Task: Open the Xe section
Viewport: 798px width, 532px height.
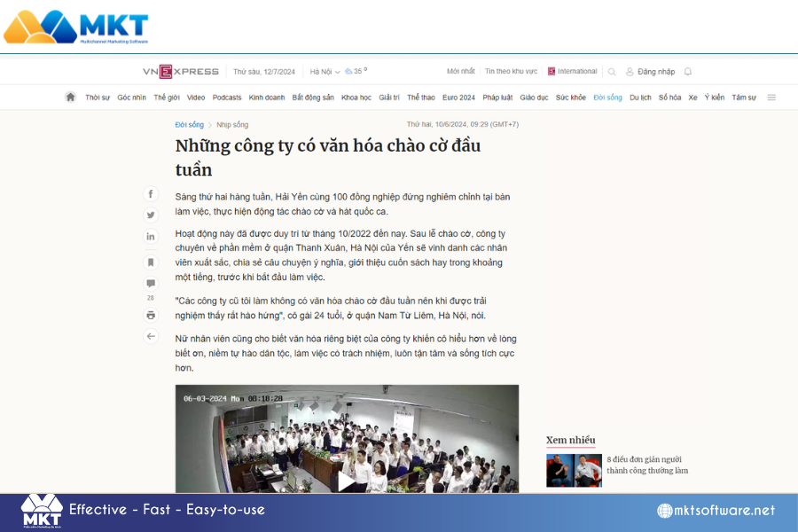Action: (692, 98)
